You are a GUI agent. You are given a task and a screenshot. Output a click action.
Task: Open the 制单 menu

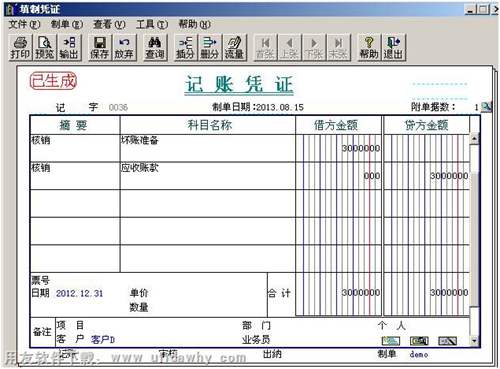[x=66, y=24]
